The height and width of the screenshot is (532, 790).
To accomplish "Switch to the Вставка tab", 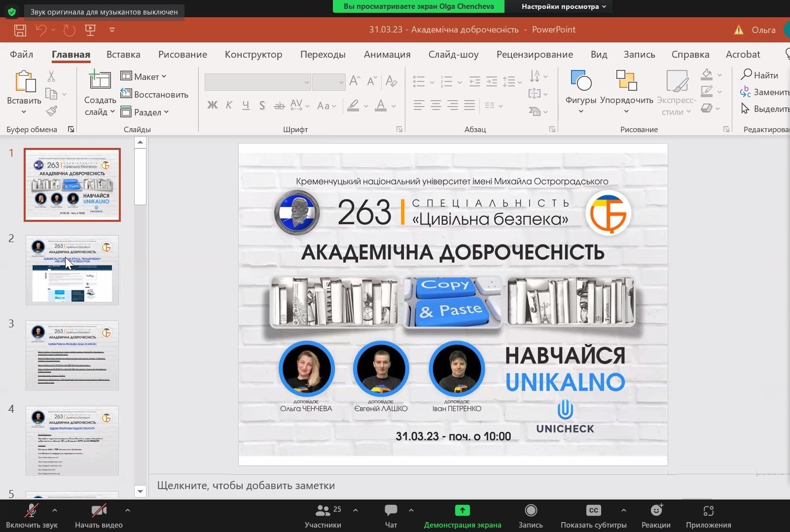I will [123, 54].
